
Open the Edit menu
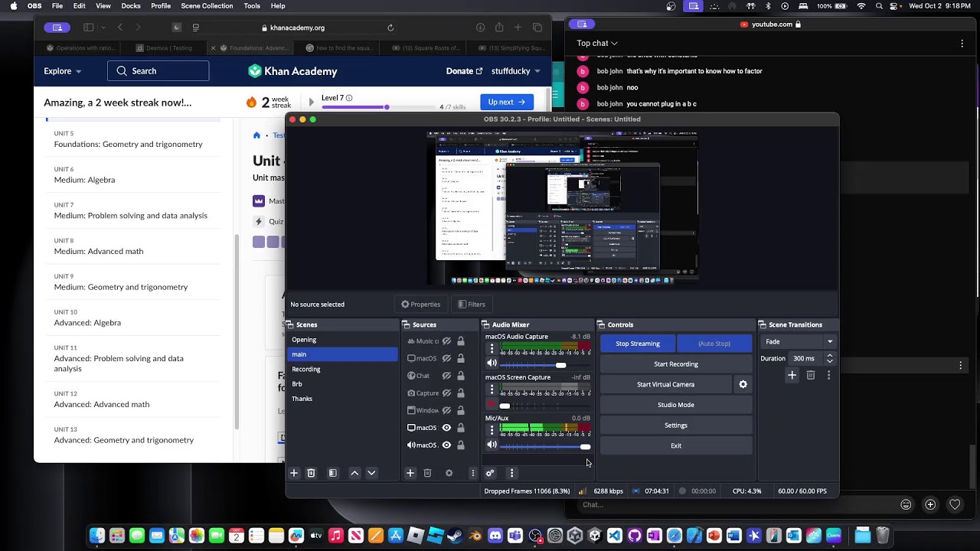[x=80, y=6]
